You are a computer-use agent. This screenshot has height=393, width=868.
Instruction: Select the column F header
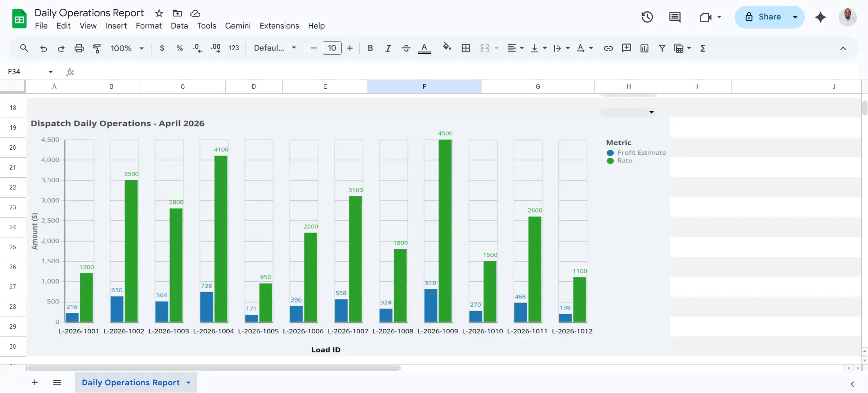pyautogui.click(x=424, y=86)
